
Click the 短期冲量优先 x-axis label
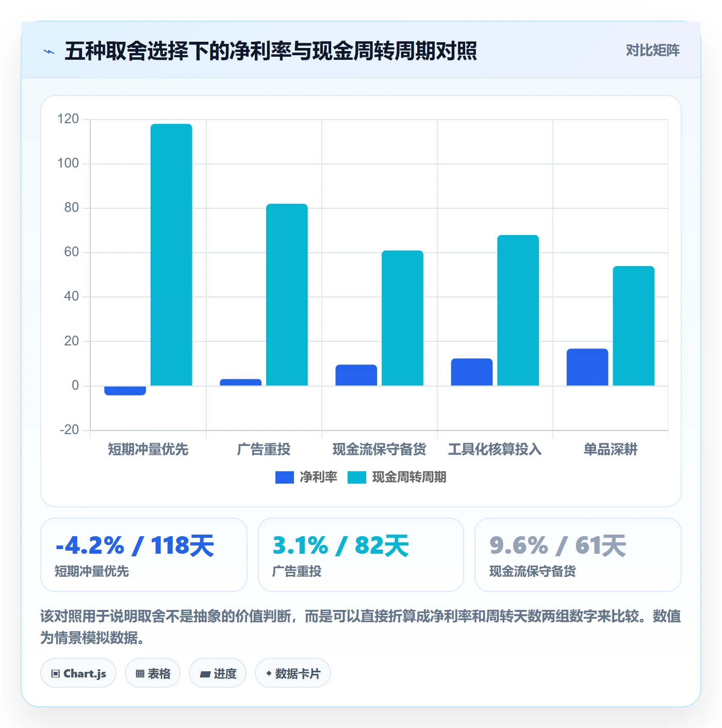coord(149,450)
